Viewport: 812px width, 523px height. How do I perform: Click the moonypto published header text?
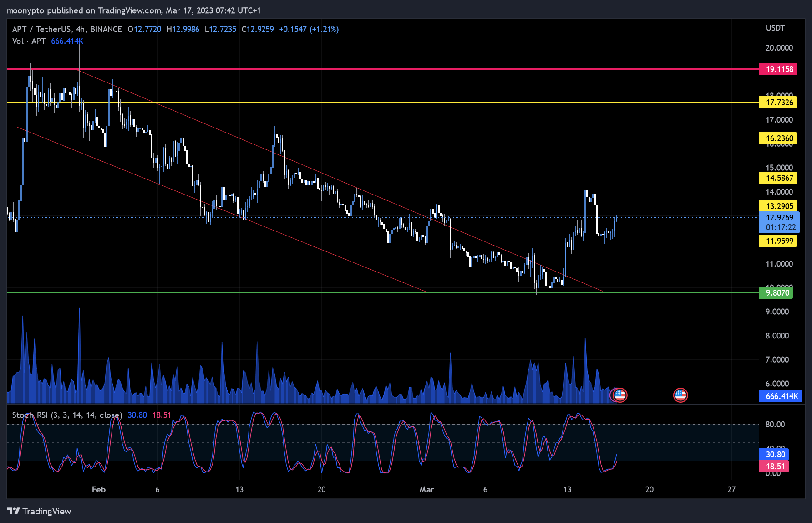click(x=134, y=10)
